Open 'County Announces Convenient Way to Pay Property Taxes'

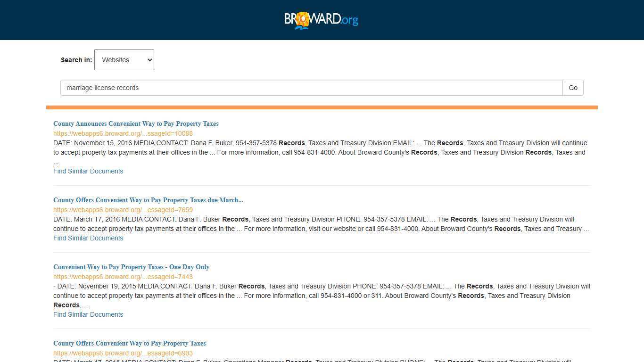pos(136,123)
